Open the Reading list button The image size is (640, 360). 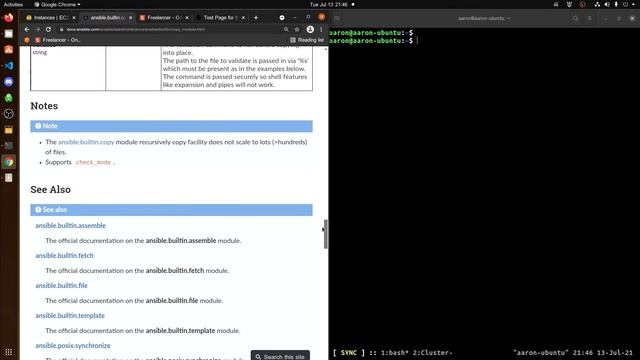pyautogui.click(x=307, y=40)
